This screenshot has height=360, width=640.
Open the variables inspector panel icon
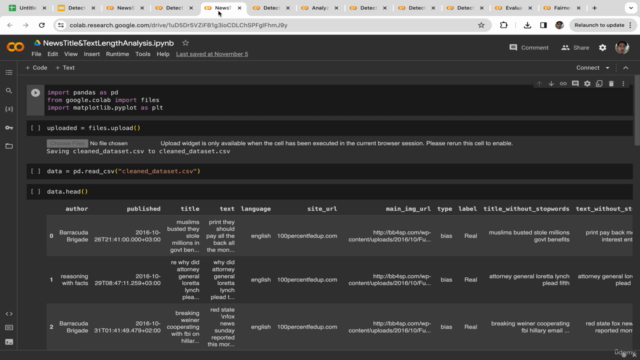pyautogui.click(x=9, y=109)
